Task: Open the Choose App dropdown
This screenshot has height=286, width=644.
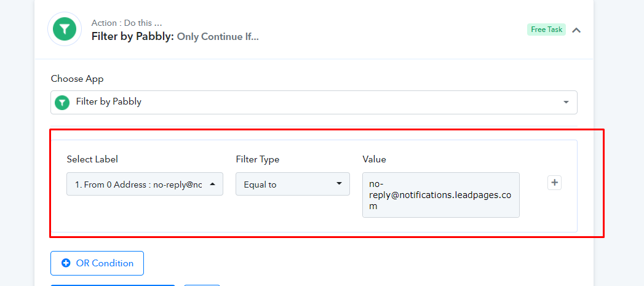Action: pos(314,102)
